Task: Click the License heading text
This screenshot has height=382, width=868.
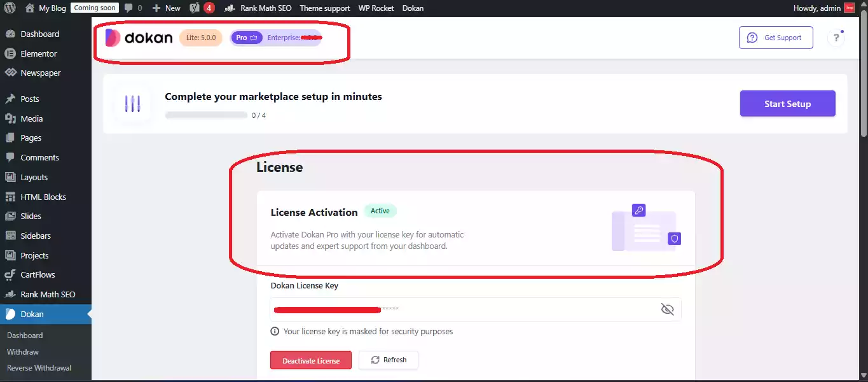Action: (x=279, y=167)
